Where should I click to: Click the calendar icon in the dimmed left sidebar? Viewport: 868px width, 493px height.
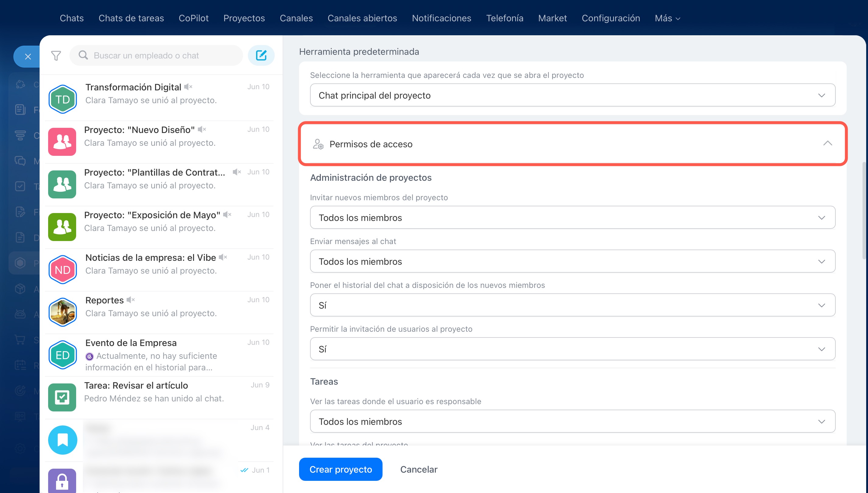20,365
